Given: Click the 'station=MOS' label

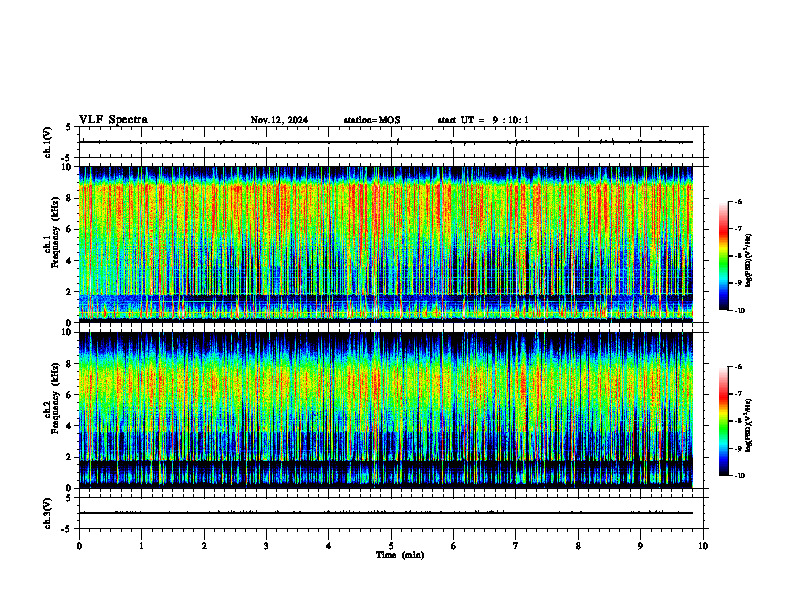Looking at the screenshot, I should (x=372, y=120).
